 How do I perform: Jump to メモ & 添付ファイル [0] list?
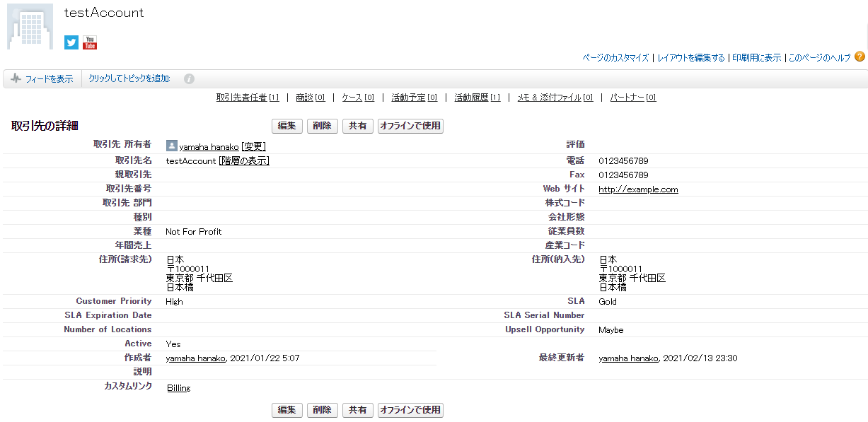tap(555, 98)
